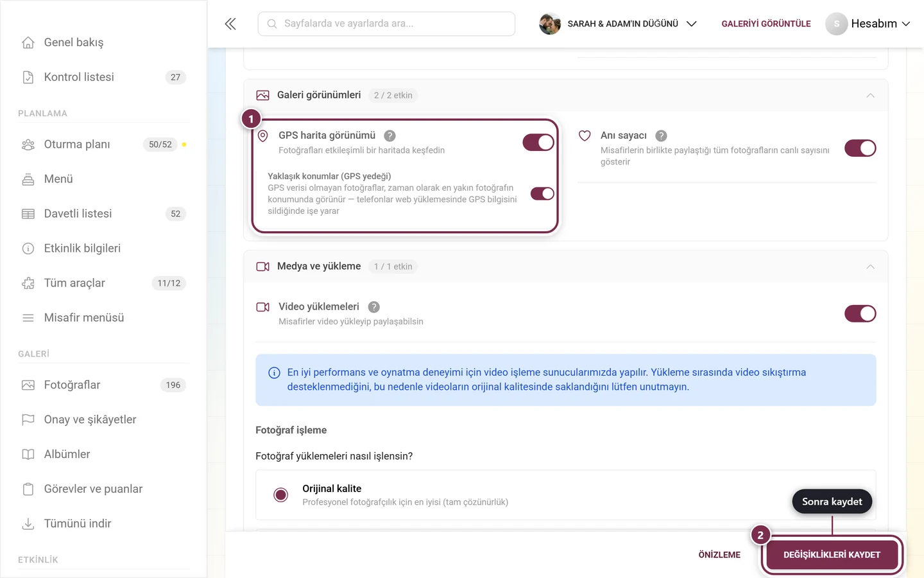Click the Anı sayacı heart icon
Screen dimensions: 924x578
coord(585,136)
